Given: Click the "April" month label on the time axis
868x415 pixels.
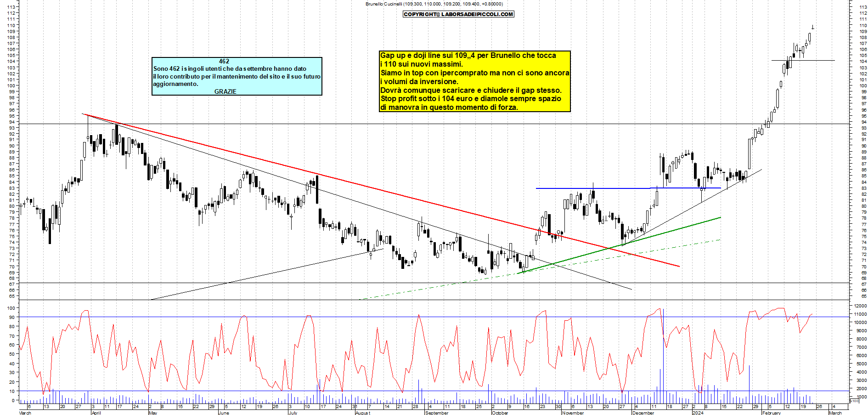Looking at the screenshot, I should point(96,413).
